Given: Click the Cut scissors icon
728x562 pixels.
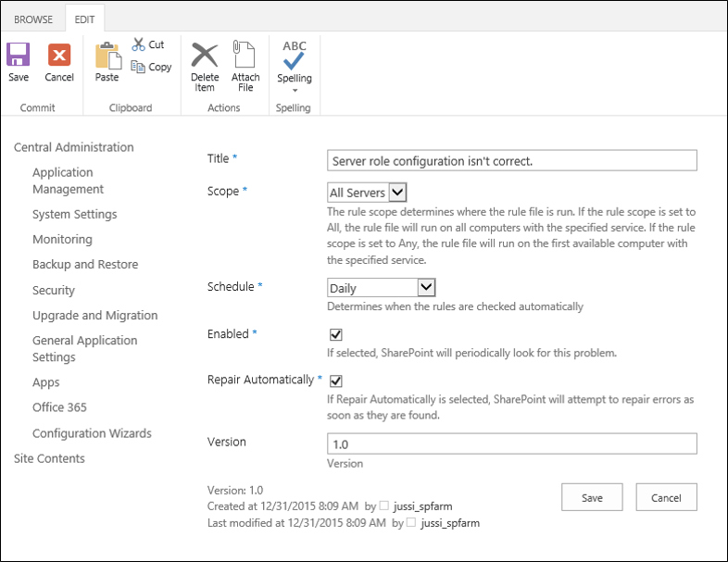Looking at the screenshot, I should (139, 44).
